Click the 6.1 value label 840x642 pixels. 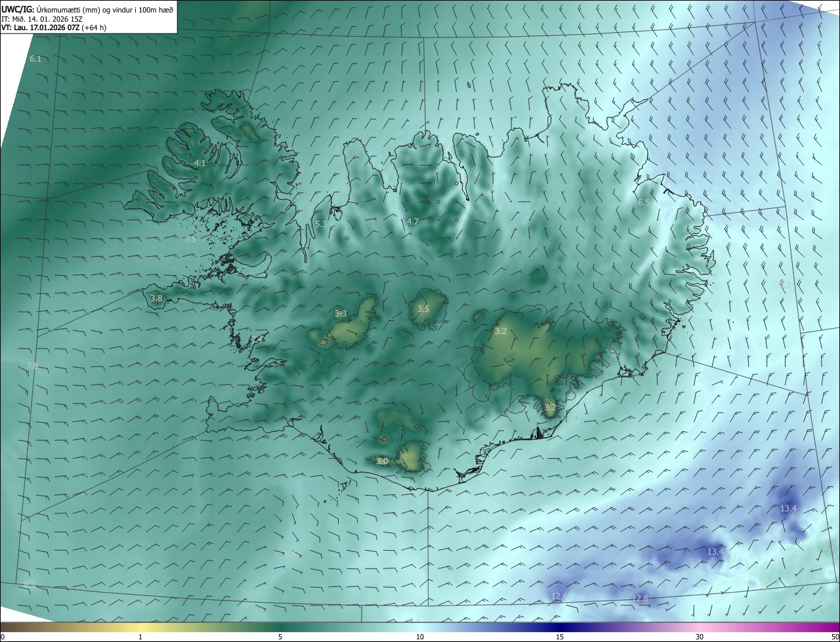click(x=35, y=59)
